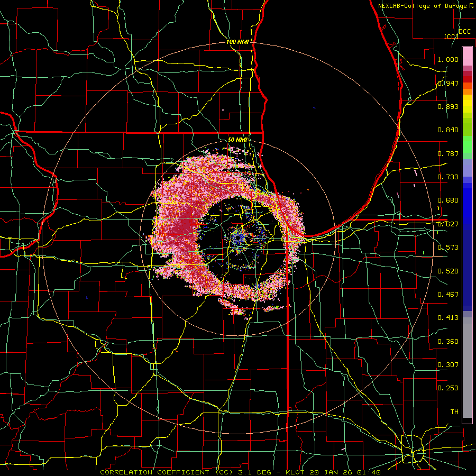Click the DCC label above the color scale
This screenshot has height=476, width=476.
pyautogui.click(x=464, y=32)
